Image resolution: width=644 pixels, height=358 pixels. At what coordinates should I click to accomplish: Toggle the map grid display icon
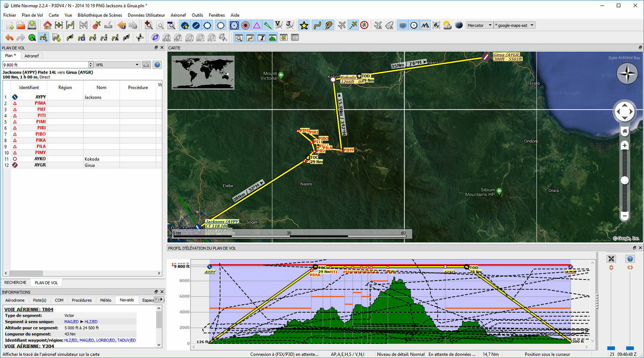pyautogui.click(x=403, y=25)
